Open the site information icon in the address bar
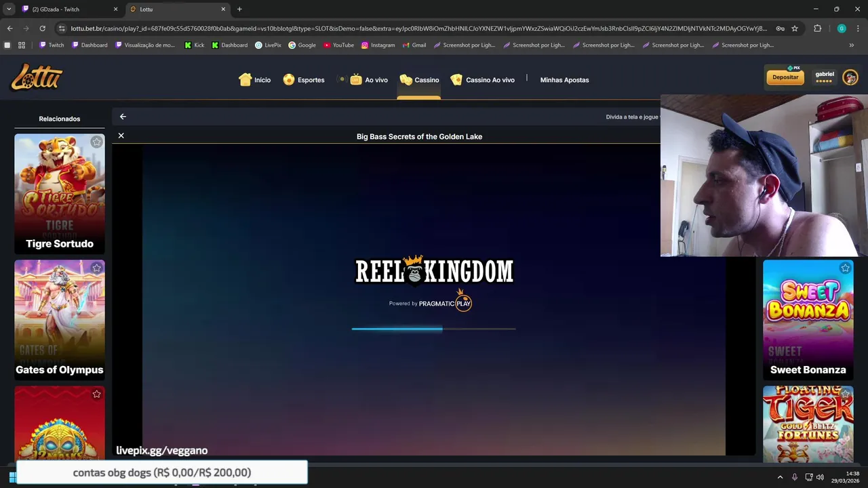868x488 pixels. tap(62, 28)
